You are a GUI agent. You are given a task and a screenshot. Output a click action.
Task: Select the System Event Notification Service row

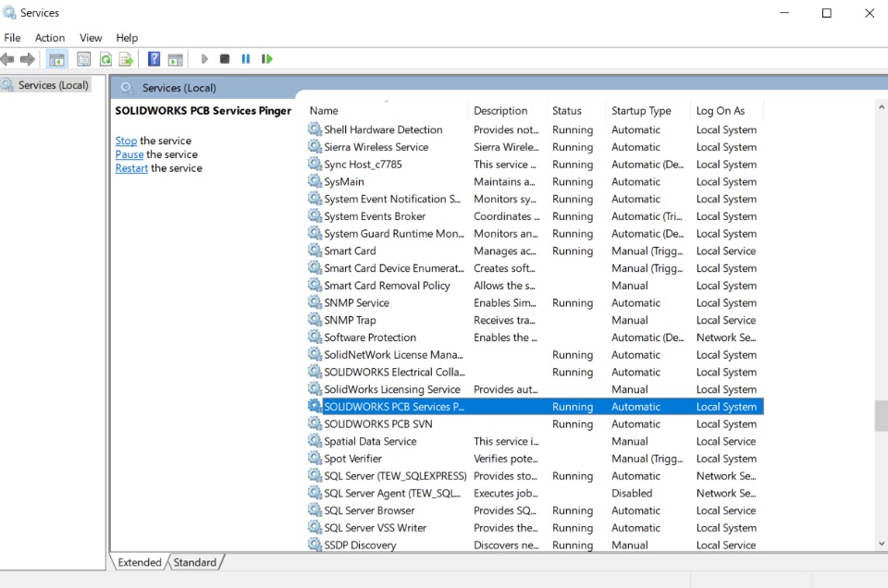(x=536, y=199)
